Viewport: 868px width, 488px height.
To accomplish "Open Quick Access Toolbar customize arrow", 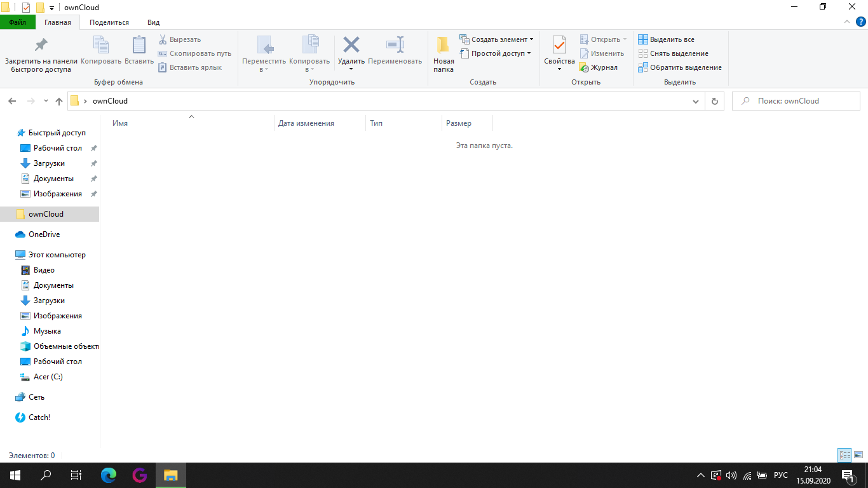I will tap(51, 8).
